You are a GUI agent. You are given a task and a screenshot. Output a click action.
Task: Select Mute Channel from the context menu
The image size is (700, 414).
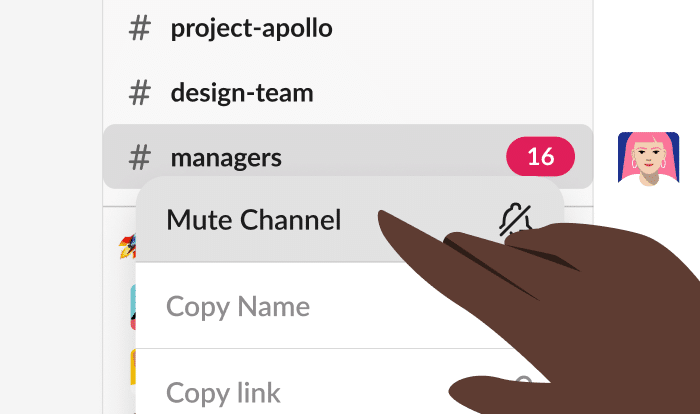[254, 220]
